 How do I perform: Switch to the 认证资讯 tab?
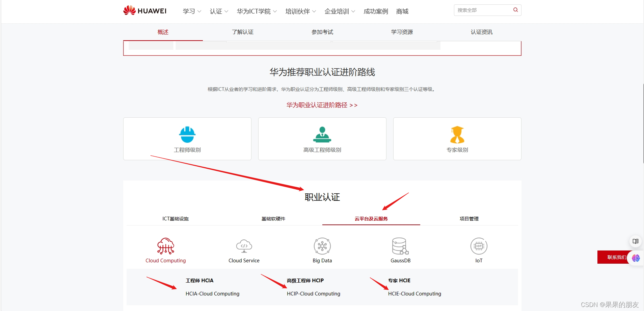[x=482, y=32]
